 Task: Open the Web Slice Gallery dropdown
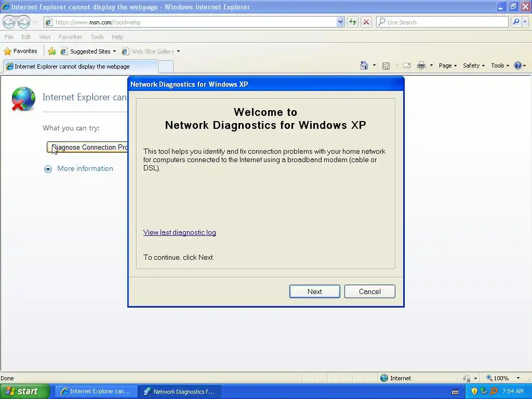[x=151, y=51]
